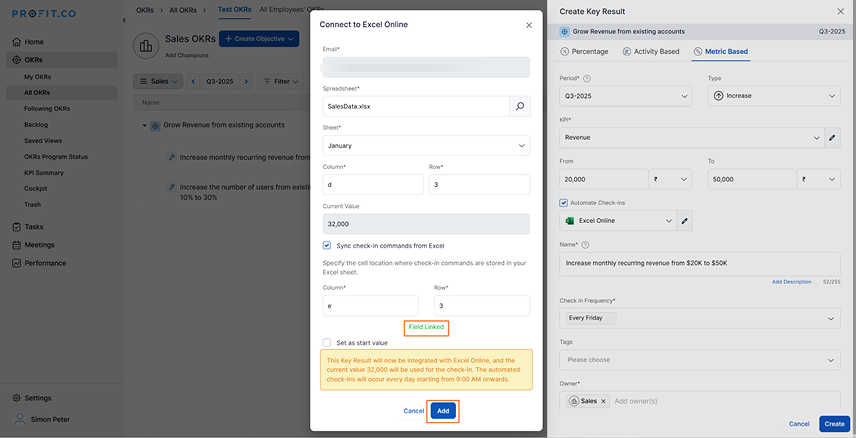Click the OKRs target icon in sidebar
The image size is (856, 438).
(x=16, y=60)
